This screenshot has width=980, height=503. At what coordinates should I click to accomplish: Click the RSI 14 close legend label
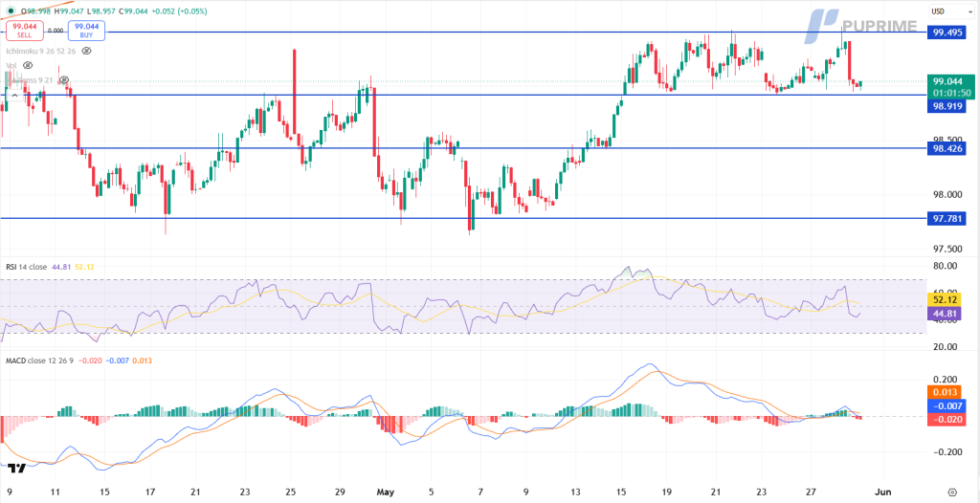pyautogui.click(x=26, y=267)
